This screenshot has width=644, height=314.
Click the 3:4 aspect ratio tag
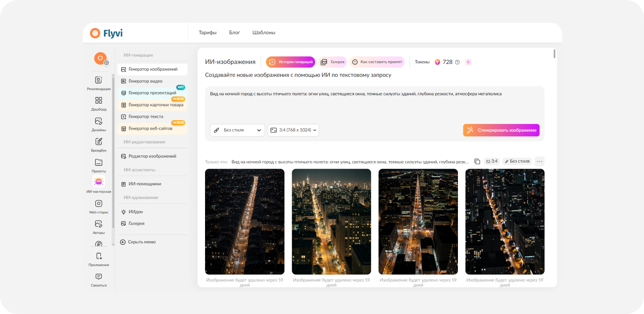[x=492, y=161]
